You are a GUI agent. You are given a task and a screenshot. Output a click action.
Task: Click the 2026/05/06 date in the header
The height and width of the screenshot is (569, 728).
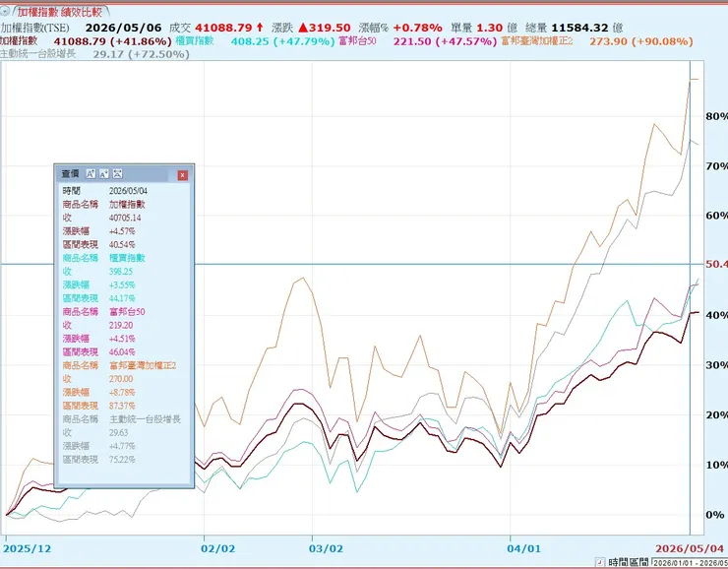tap(124, 28)
